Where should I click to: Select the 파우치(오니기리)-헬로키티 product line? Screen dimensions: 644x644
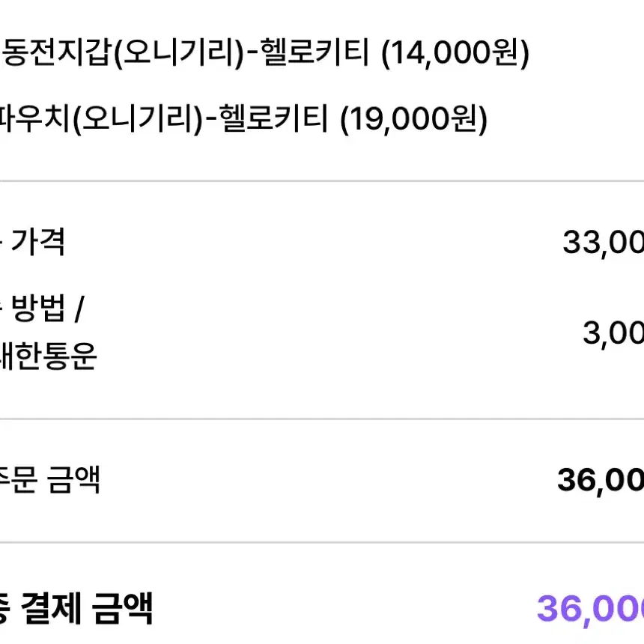coord(243,119)
